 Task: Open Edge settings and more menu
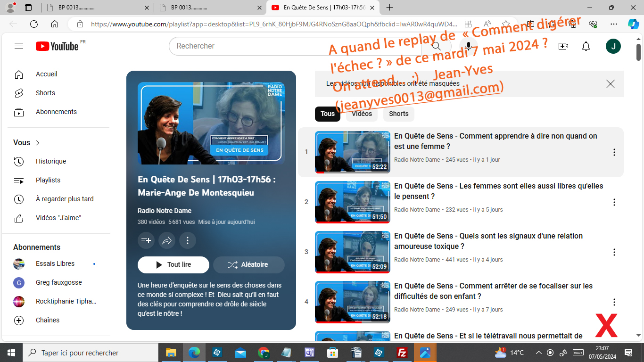tap(613, 24)
